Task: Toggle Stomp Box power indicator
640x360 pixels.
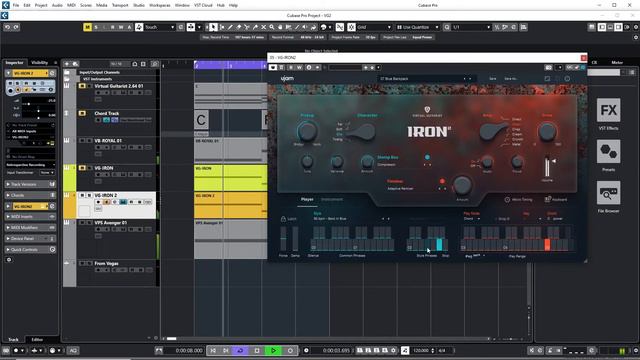Action: point(427,157)
